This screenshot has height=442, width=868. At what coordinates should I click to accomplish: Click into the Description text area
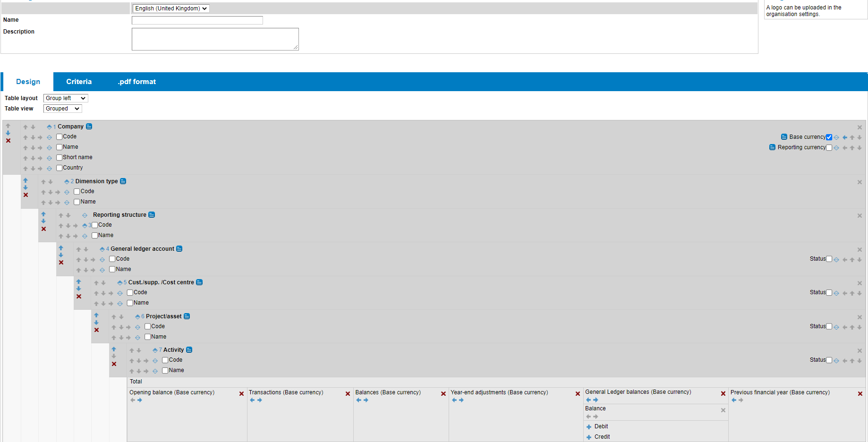215,39
